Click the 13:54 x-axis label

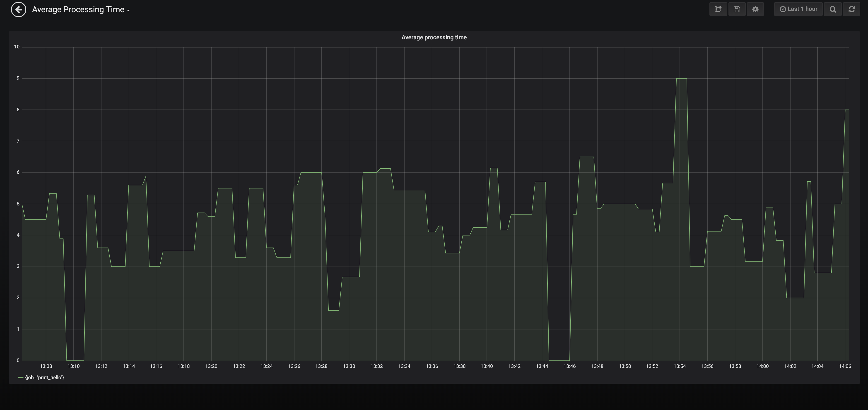point(680,366)
